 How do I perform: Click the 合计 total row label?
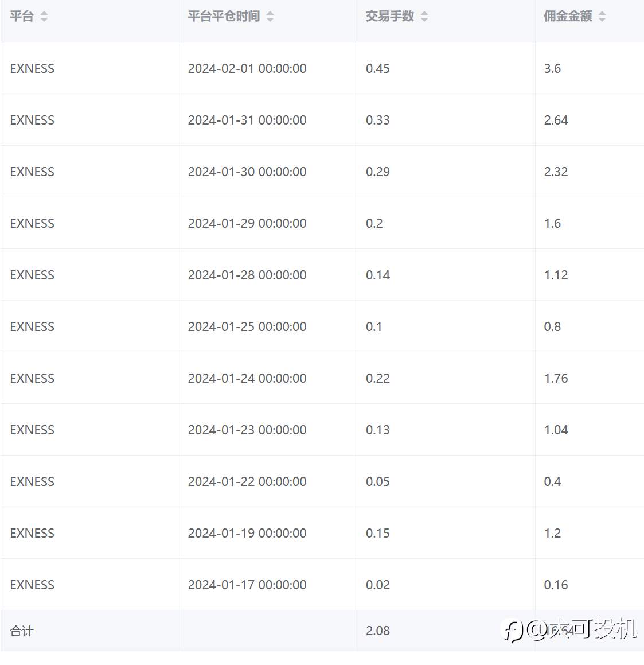click(x=22, y=631)
